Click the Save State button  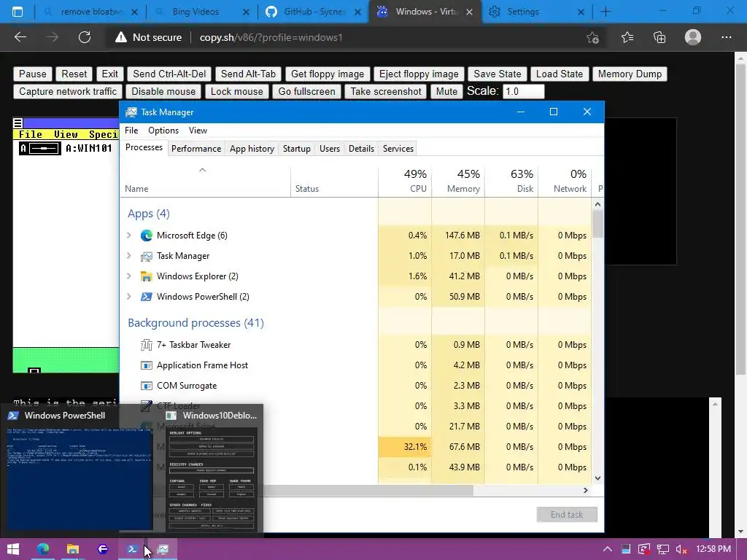click(498, 74)
